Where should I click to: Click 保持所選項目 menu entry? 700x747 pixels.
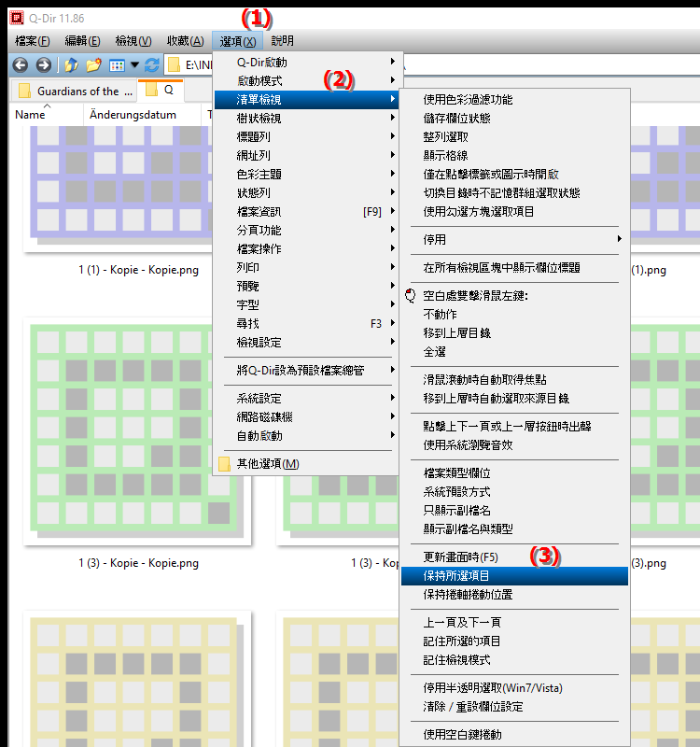pyautogui.click(x=514, y=576)
